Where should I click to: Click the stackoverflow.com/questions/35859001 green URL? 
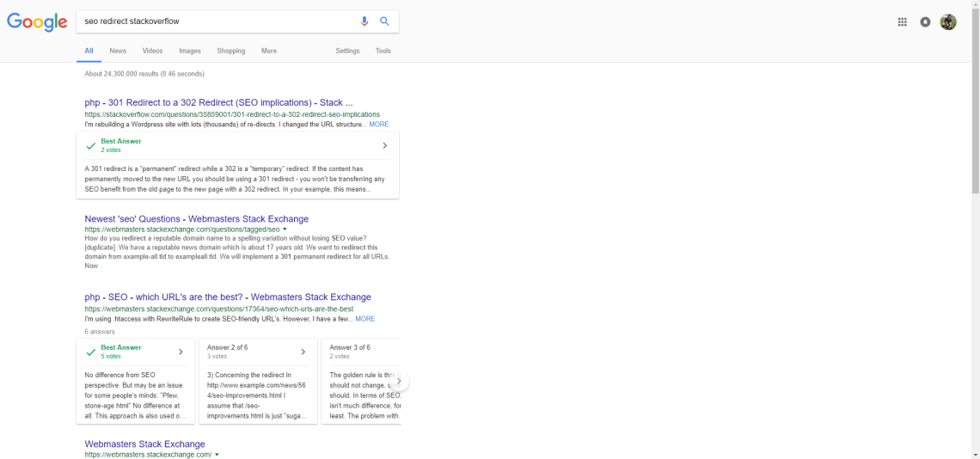coord(232,114)
